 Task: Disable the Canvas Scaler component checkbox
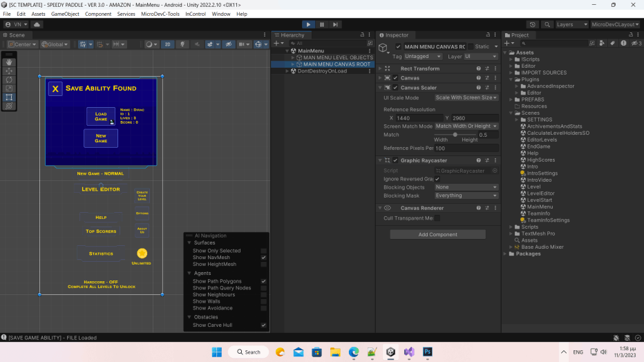tap(395, 88)
